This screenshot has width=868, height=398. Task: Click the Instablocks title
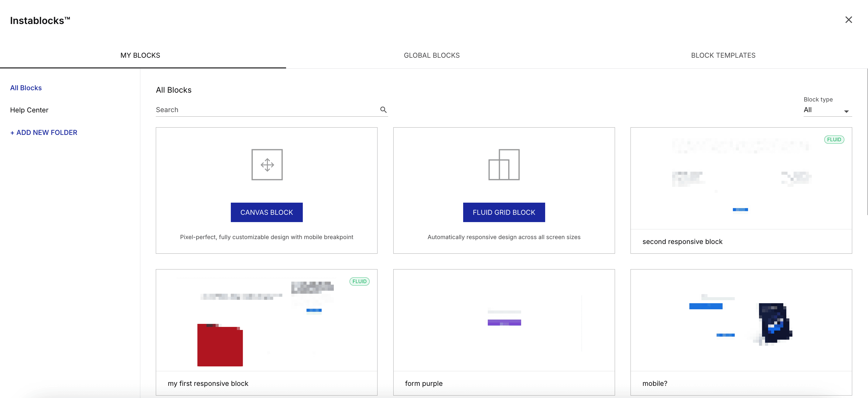40,21
